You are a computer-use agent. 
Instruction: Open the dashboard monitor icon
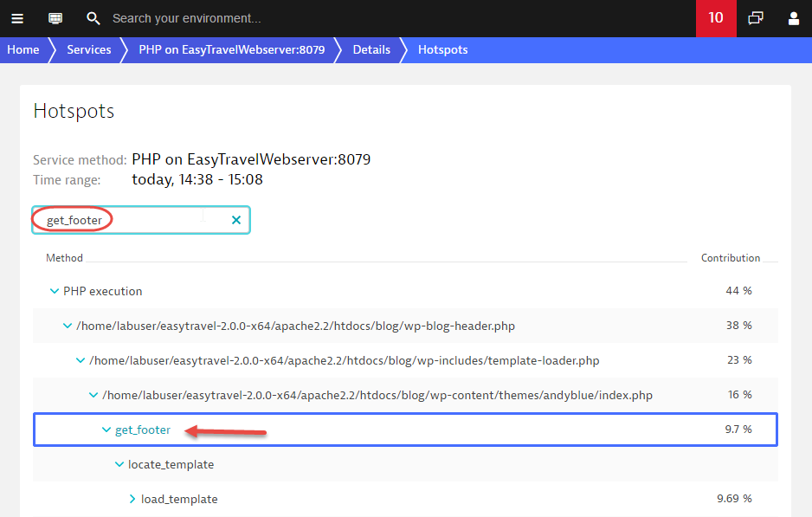[55, 19]
